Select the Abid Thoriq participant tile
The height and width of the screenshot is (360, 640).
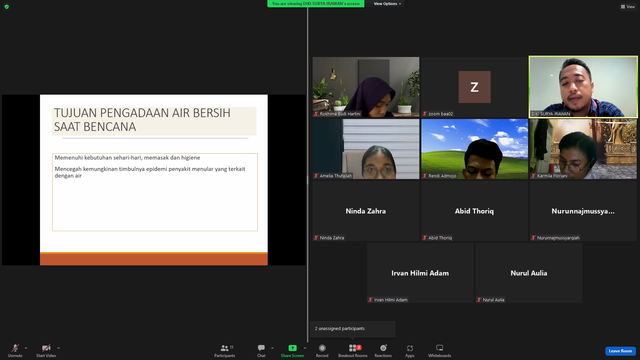(x=474, y=211)
